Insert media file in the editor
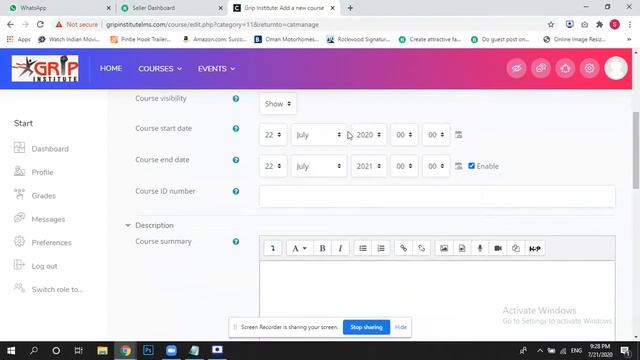 click(x=462, y=248)
